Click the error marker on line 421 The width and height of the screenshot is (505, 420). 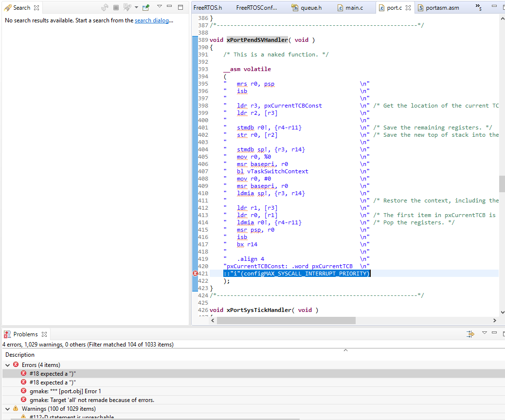coord(195,274)
